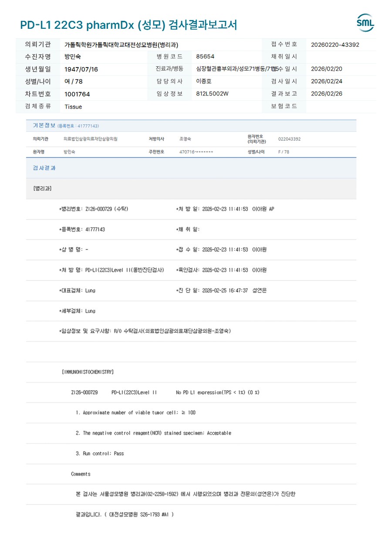
Task: Select the 'Approximate number of viable tumor cell' line
Action: [135, 413]
